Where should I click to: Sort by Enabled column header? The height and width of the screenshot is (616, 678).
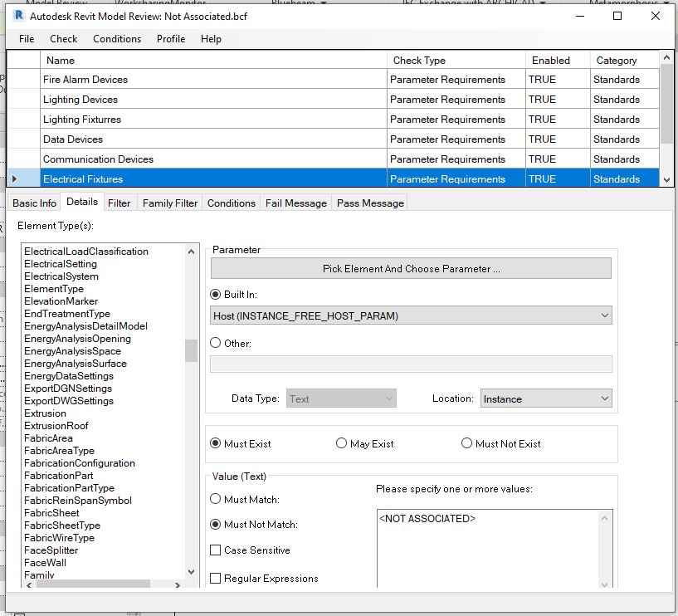pos(558,60)
